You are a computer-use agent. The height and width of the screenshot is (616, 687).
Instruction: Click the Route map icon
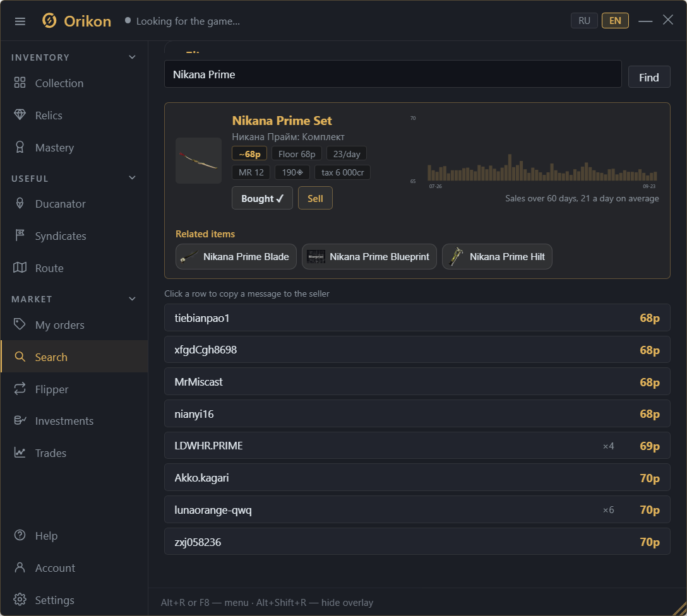[20, 268]
